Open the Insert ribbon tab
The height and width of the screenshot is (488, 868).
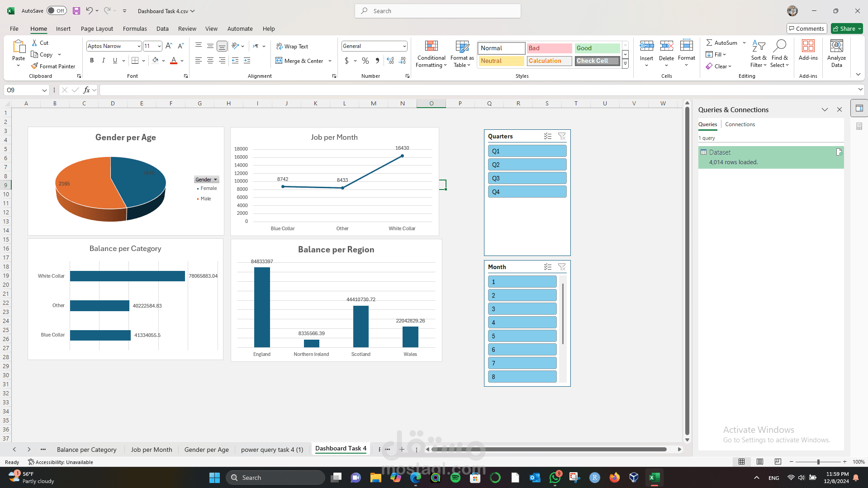[63, 28]
